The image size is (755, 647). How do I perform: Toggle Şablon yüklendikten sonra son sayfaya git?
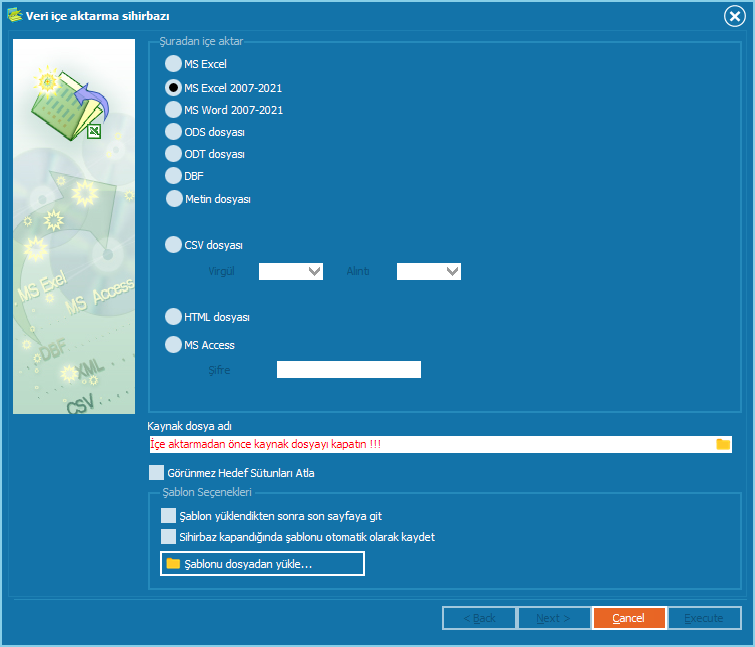point(168,516)
